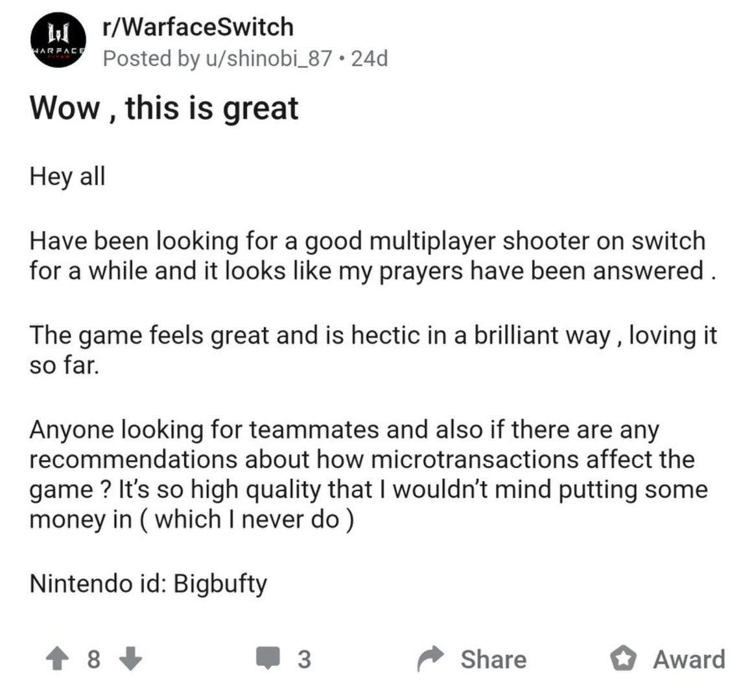Downvote the post with the down arrow
Viewport: 754px width, 700px height.
pyautogui.click(x=132, y=659)
